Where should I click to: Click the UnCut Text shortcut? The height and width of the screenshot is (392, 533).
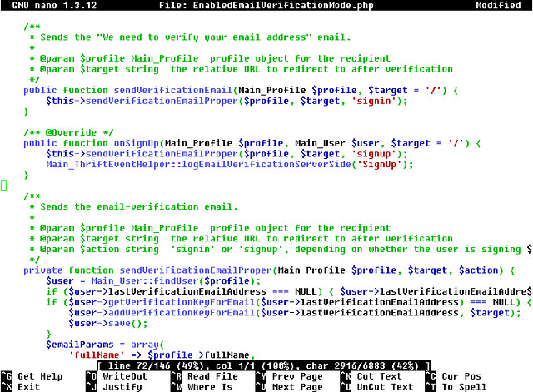pos(385,387)
